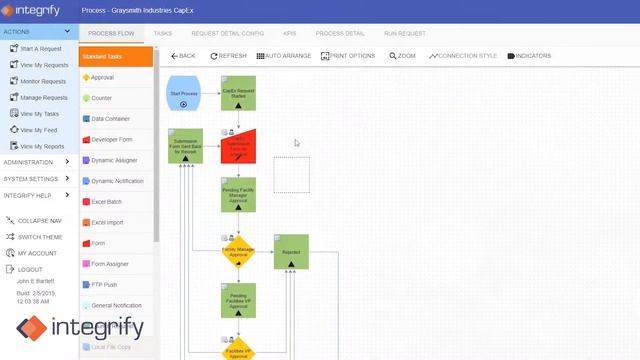
Task: Select the Facility Manager Approval diamond
Action: coord(238,252)
